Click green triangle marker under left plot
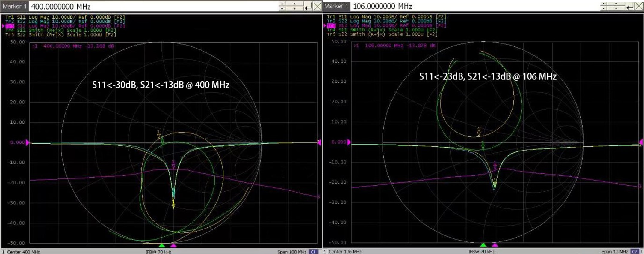Image resolution: width=644 pixels, height=254 pixels. tap(161, 245)
